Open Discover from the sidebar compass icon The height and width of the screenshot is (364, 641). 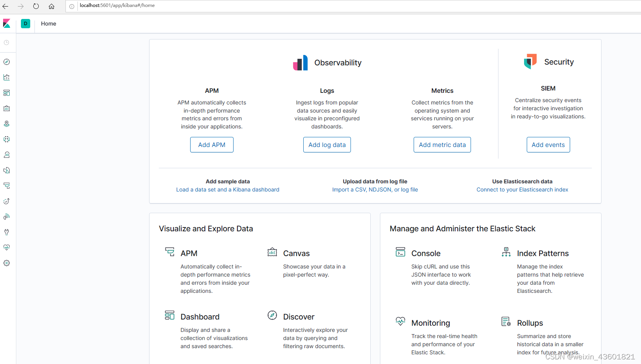point(7,62)
